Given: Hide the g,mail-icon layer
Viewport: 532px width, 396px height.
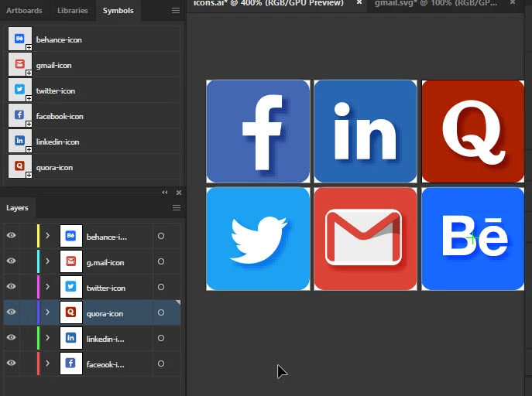Looking at the screenshot, I should [11, 261].
